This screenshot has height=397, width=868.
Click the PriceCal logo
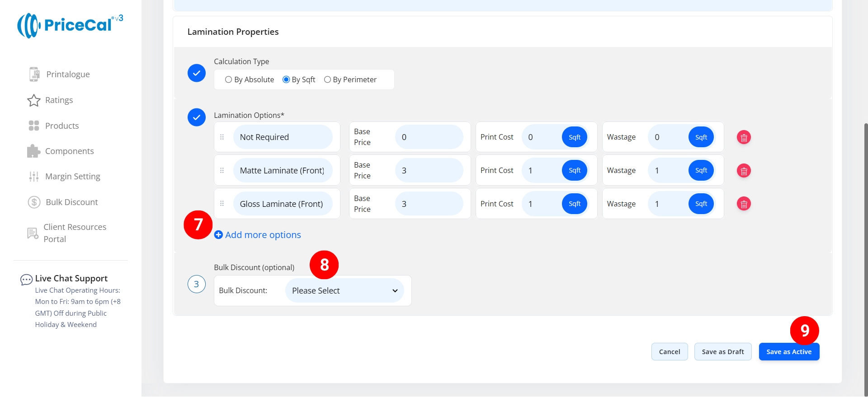pyautogui.click(x=70, y=25)
